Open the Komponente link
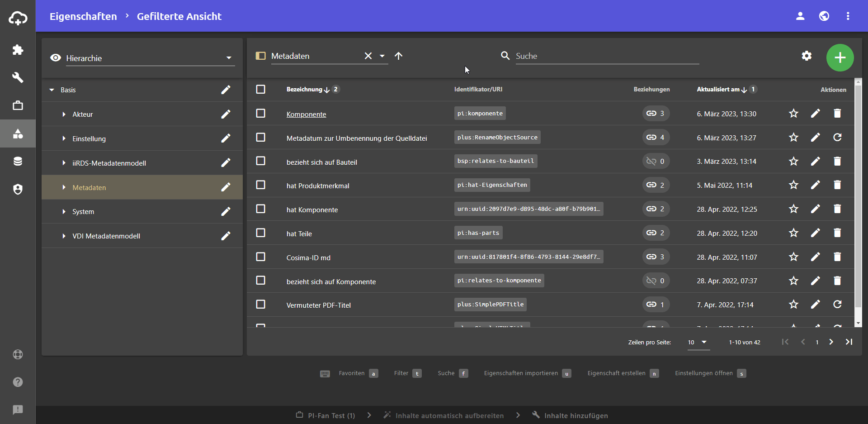This screenshot has width=868, height=424. coord(306,114)
